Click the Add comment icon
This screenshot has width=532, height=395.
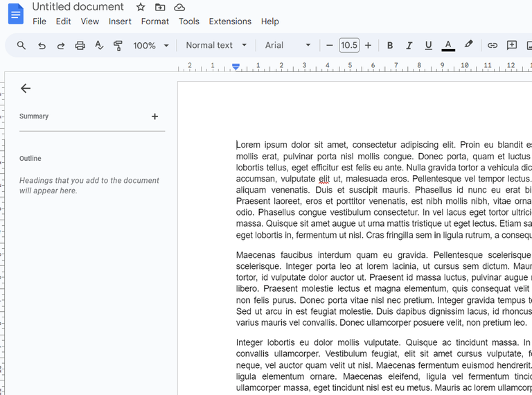pyautogui.click(x=512, y=46)
